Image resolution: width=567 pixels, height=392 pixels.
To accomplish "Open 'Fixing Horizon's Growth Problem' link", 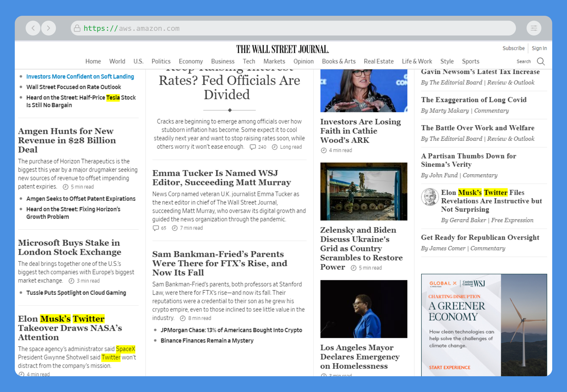I will tap(73, 213).
